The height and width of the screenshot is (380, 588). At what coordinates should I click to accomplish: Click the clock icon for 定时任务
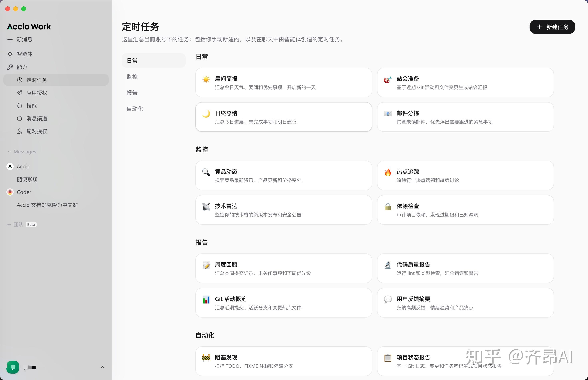(19, 80)
